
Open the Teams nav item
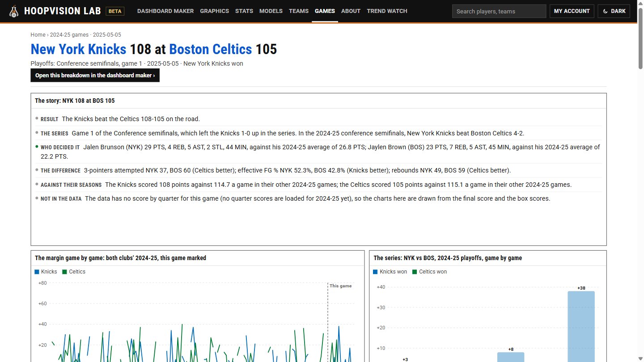(x=299, y=11)
